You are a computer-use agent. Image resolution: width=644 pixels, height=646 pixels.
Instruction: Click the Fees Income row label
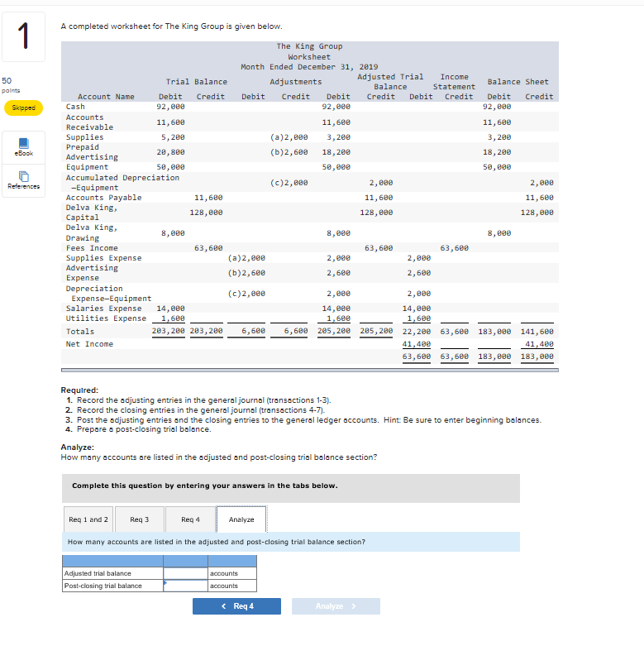tap(92, 248)
